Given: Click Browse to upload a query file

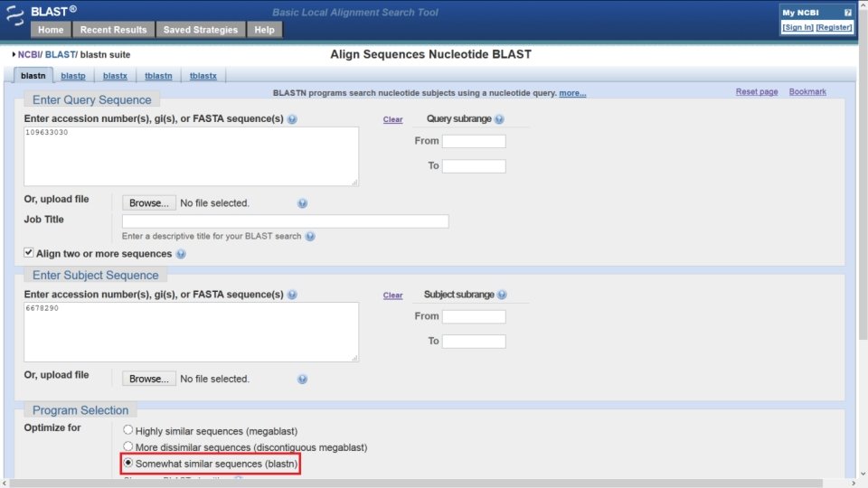Looking at the screenshot, I should [x=149, y=203].
